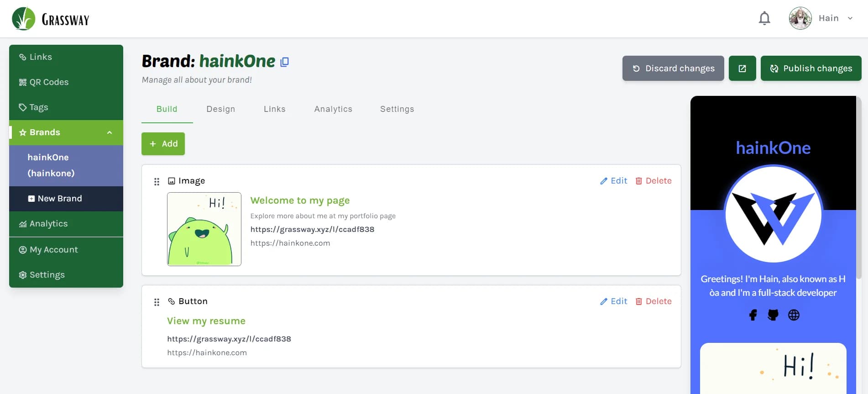
Task: Copy brand name with the copy icon
Action: pyautogui.click(x=284, y=62)
